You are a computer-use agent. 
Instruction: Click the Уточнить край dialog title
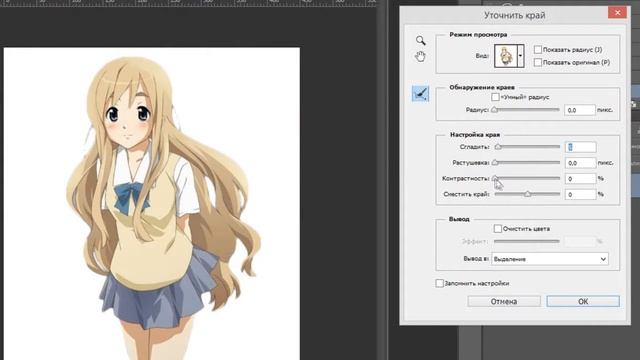(x=514, y=16)
